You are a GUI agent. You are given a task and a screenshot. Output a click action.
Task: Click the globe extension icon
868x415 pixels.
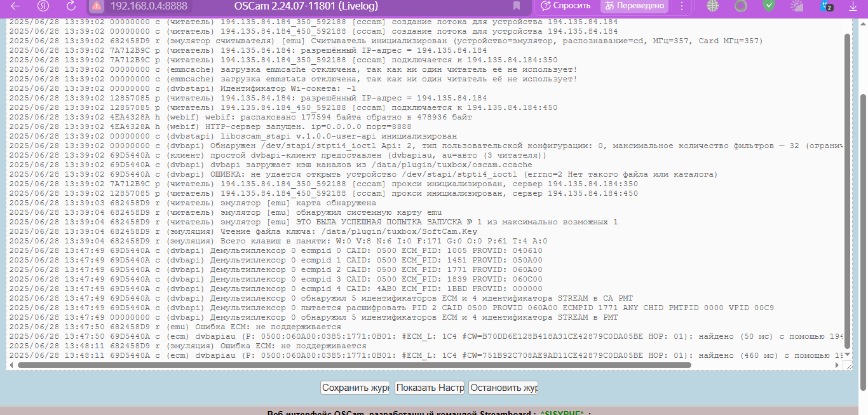click(x=712, y=6)
